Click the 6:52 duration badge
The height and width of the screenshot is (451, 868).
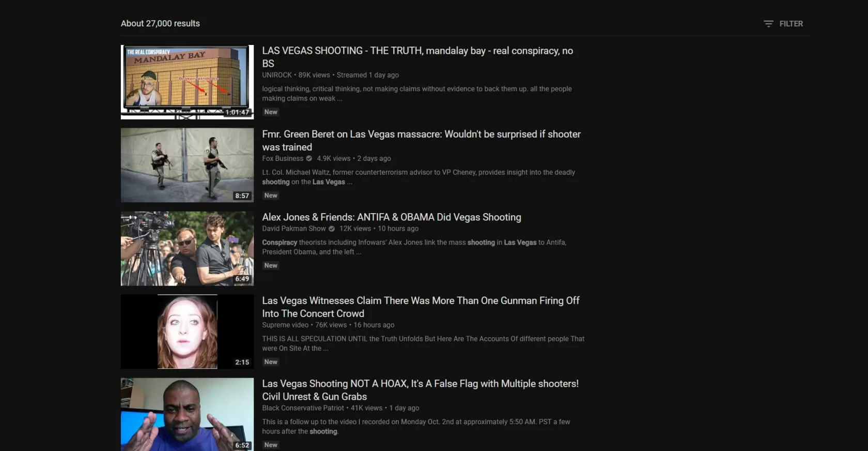tap(242, 445)
